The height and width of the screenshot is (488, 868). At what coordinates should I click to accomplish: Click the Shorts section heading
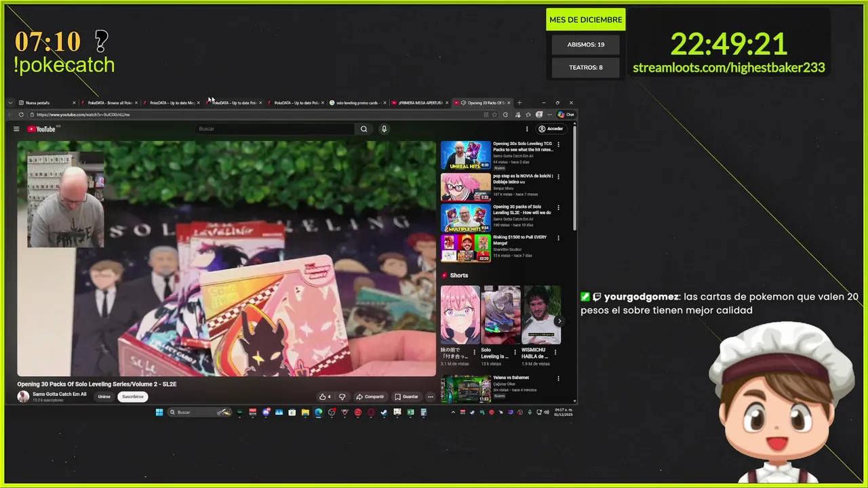tap(459, 275)
